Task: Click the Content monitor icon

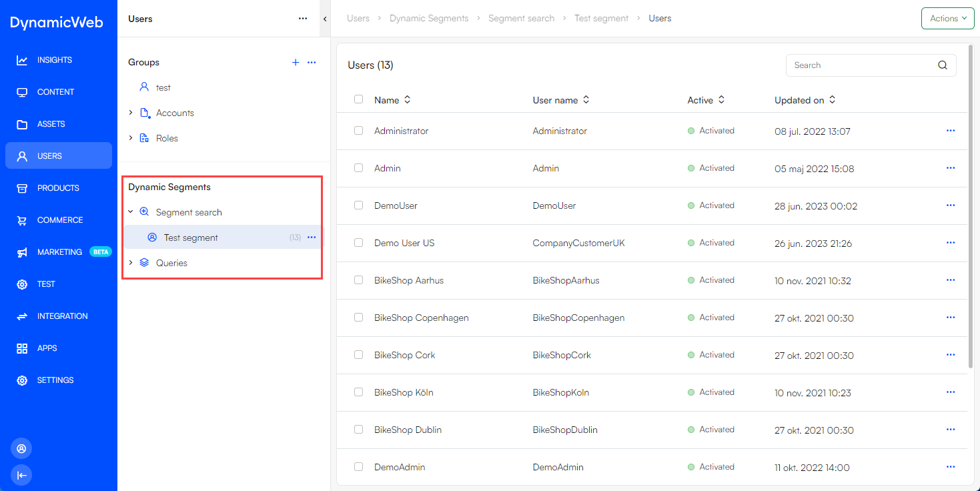Action: coord(22,92)
